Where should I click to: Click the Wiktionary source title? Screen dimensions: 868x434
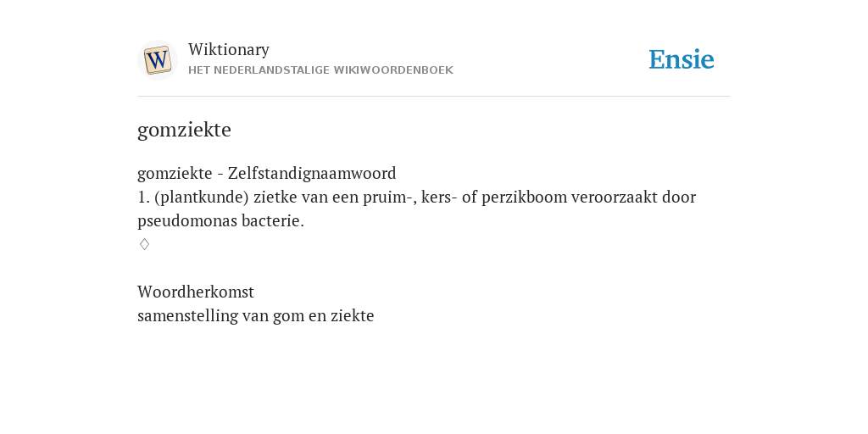(x=229, y=49)
